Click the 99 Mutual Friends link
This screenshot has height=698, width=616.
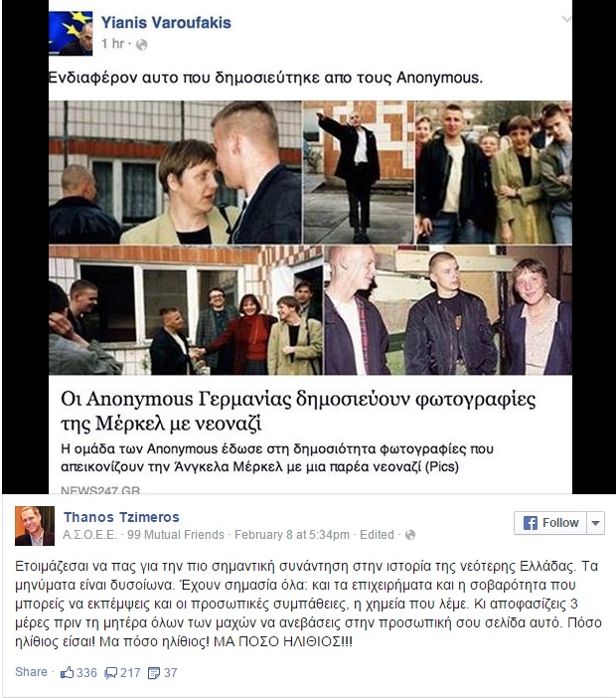[176, 535]
